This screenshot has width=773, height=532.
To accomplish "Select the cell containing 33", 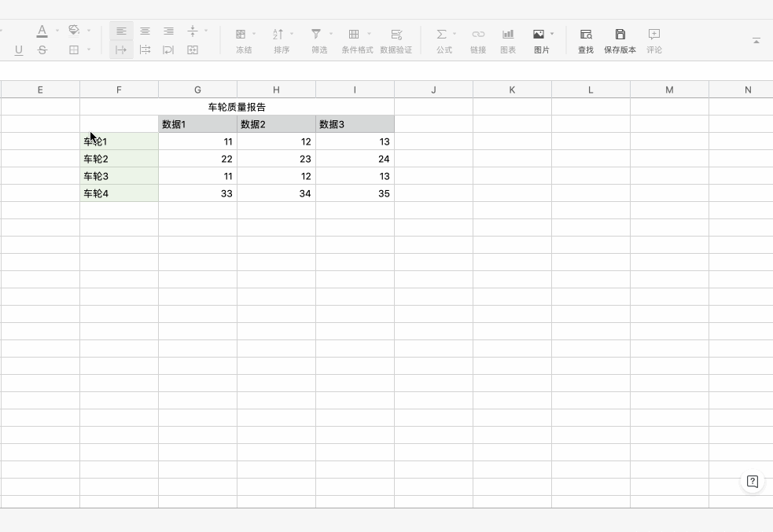I will [197, 193].
